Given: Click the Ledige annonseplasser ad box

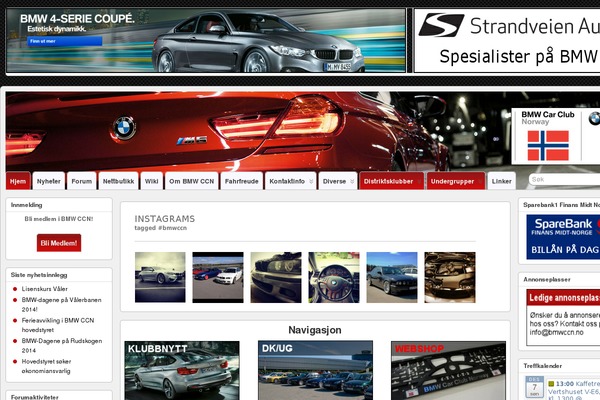Looking at the screenshot, I should pyautogui.click(x=563, y=317).
